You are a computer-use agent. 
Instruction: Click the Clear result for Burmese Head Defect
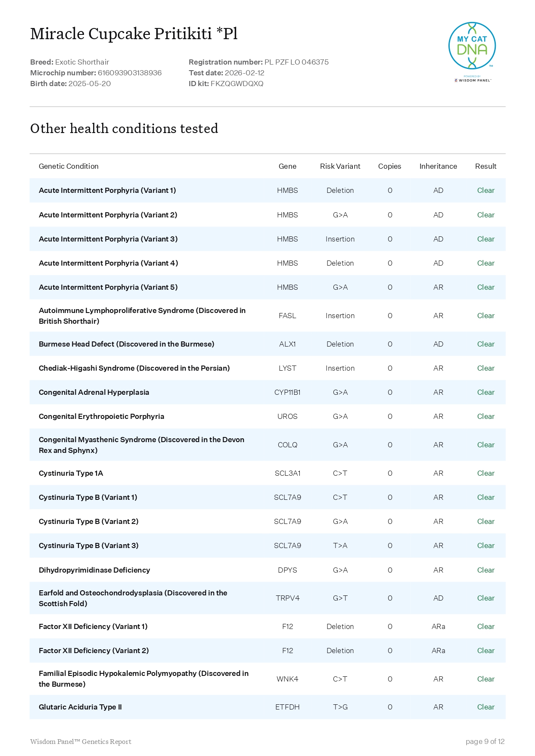point(485,344)
